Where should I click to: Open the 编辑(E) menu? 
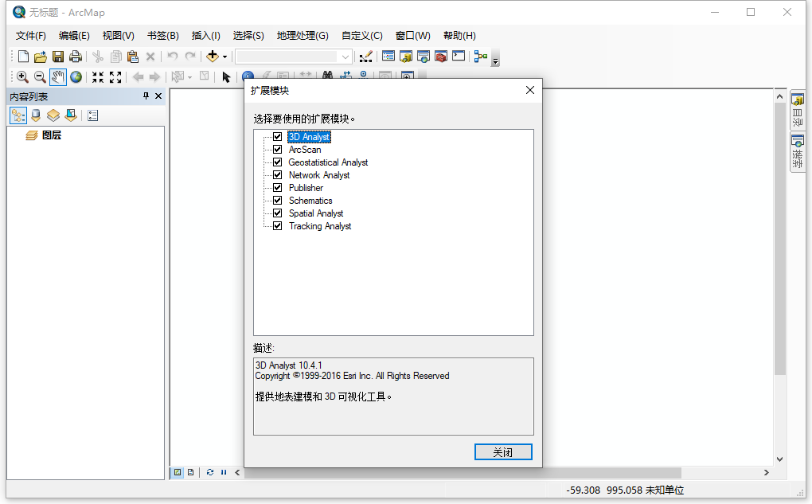74,35
